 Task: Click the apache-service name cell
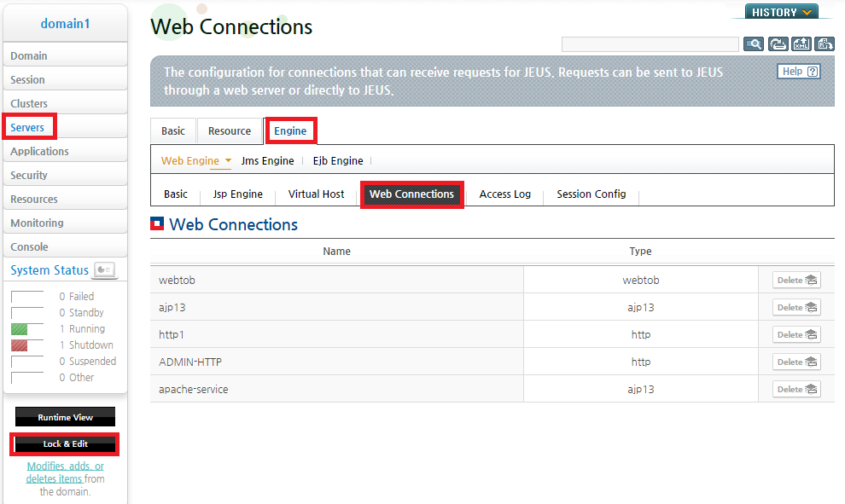click(337, 389)
